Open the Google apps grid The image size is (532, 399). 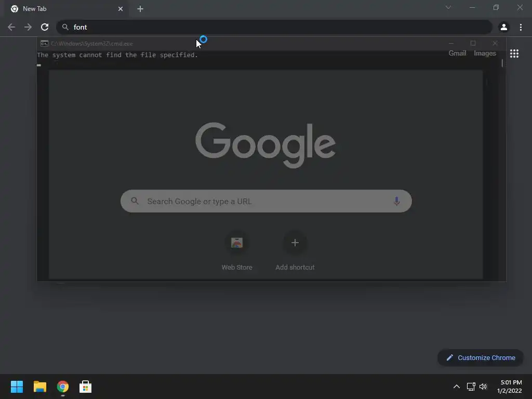point(514,54)
